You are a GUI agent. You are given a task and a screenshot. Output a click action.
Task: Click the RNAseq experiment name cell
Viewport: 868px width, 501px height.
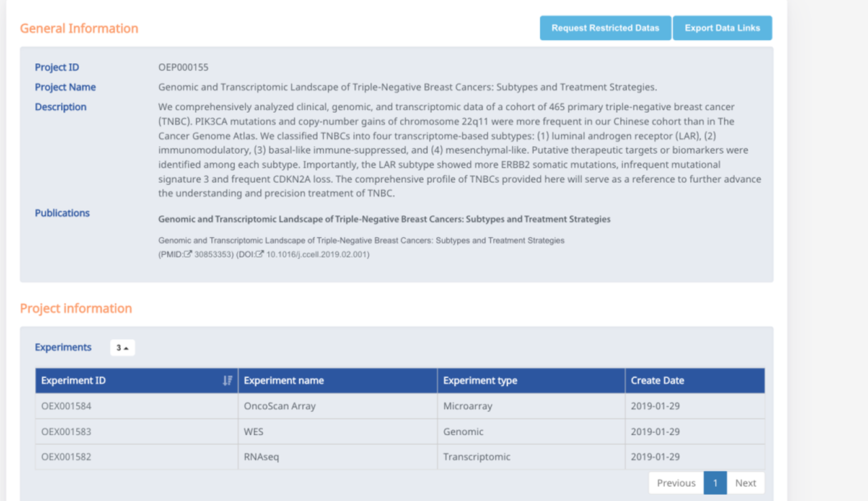pyautogui.click(x=338, y=457)
